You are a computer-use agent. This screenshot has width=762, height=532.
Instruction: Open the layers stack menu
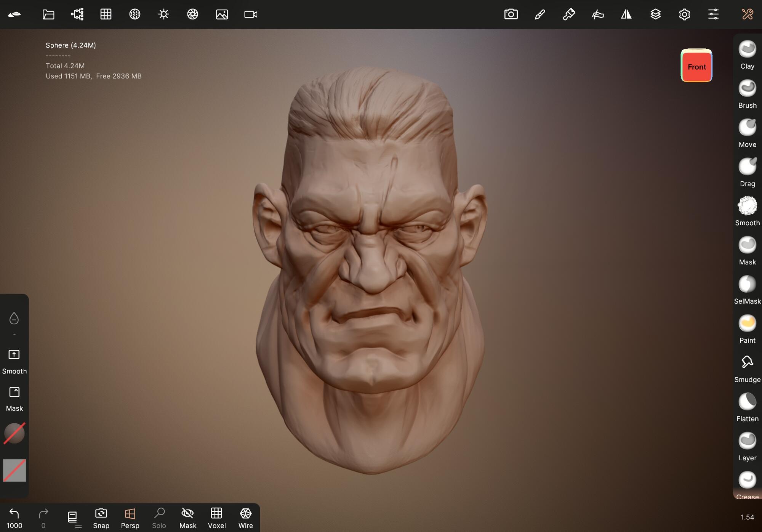click(655, 14)
